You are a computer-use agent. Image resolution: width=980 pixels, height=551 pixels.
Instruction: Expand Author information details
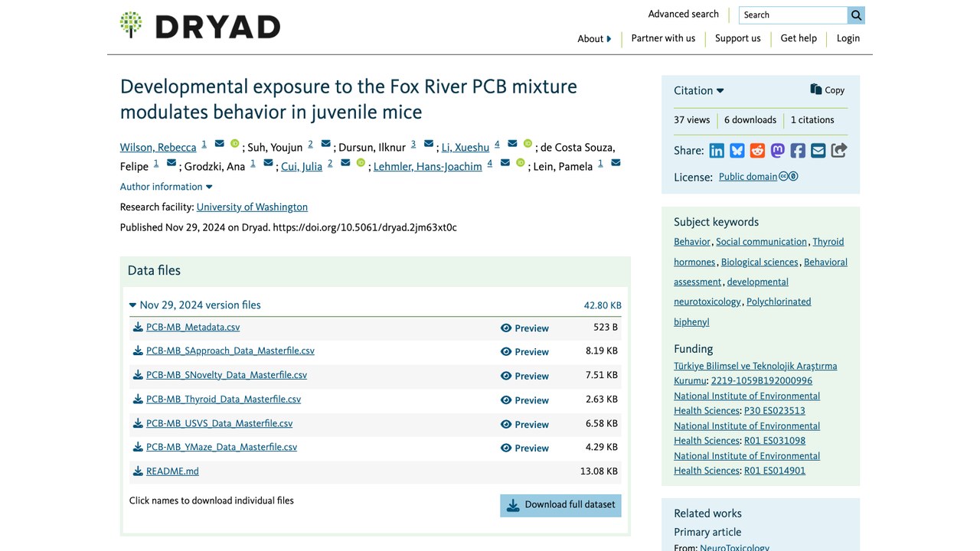(166, 187)
